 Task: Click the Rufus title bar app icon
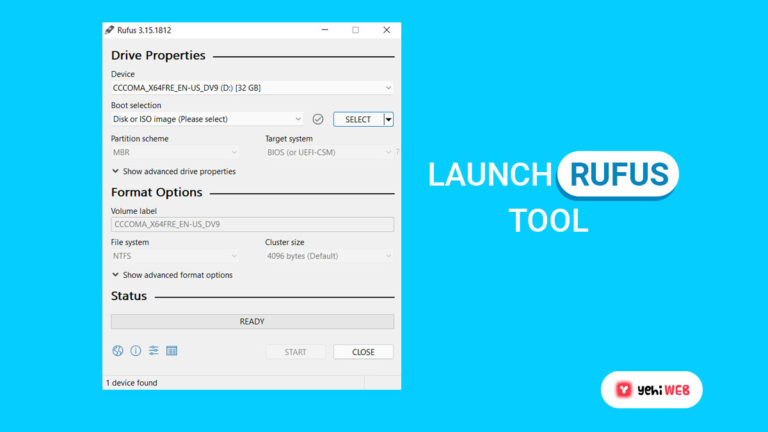pyautogui.click(x=110, y=30)
